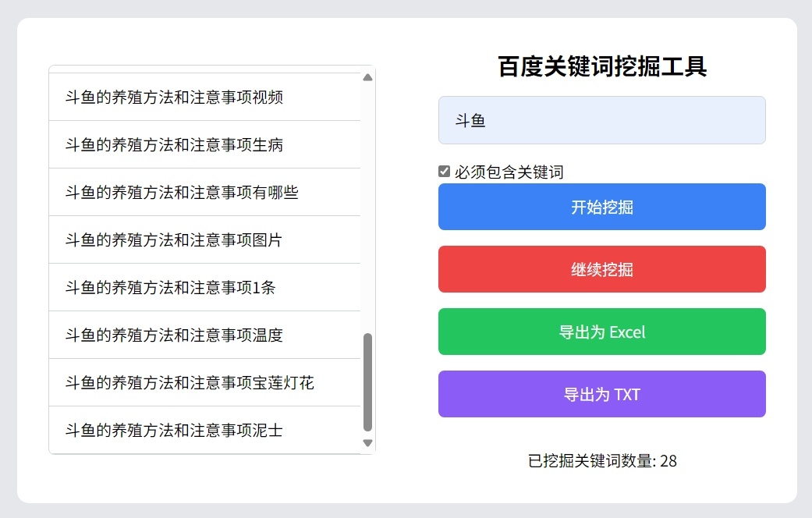Screen dimensions: 812x518
Task: Select 斗鱼的养殖方法和注意事项泥士
Action: 204,430
